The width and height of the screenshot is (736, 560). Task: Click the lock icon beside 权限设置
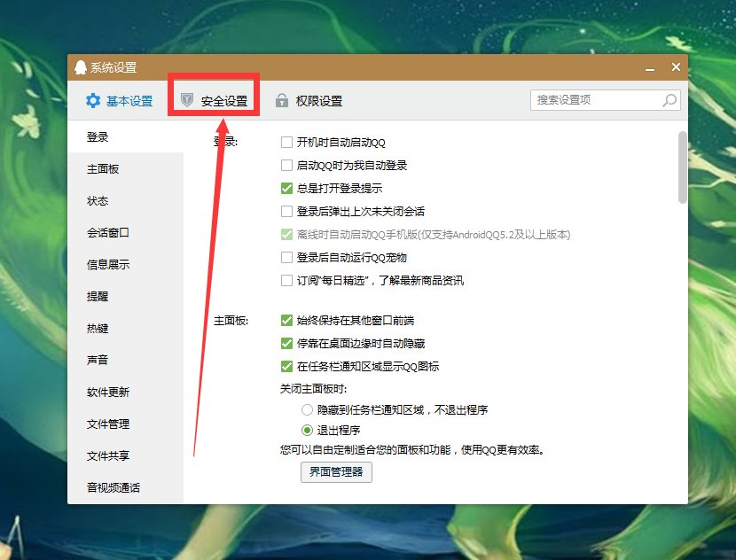coord(281,99)
